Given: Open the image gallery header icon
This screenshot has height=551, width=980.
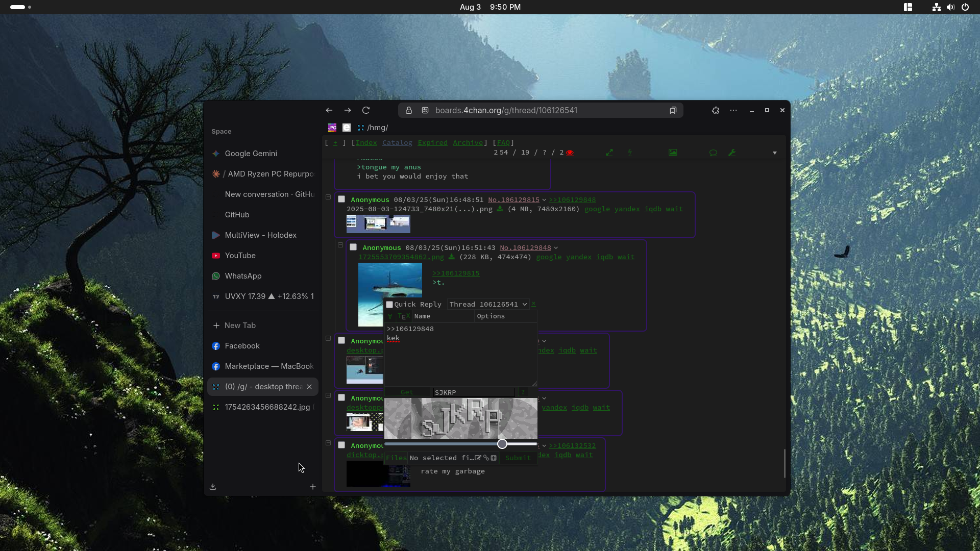Looking at the screenshot, I should click(673, 153).
